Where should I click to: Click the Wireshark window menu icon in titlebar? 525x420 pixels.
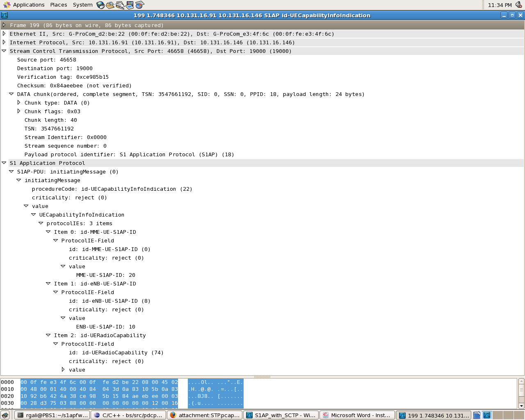tap(5, 15)
